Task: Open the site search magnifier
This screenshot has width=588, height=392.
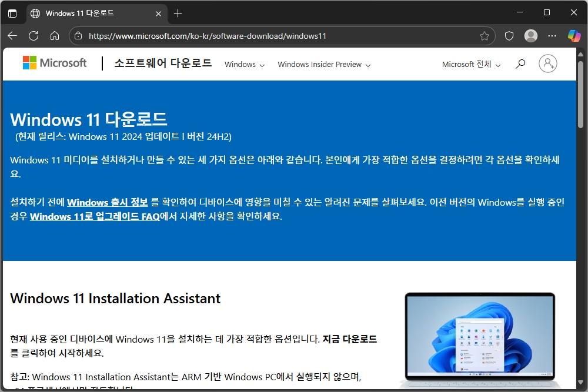Action: tap(520, 64)
